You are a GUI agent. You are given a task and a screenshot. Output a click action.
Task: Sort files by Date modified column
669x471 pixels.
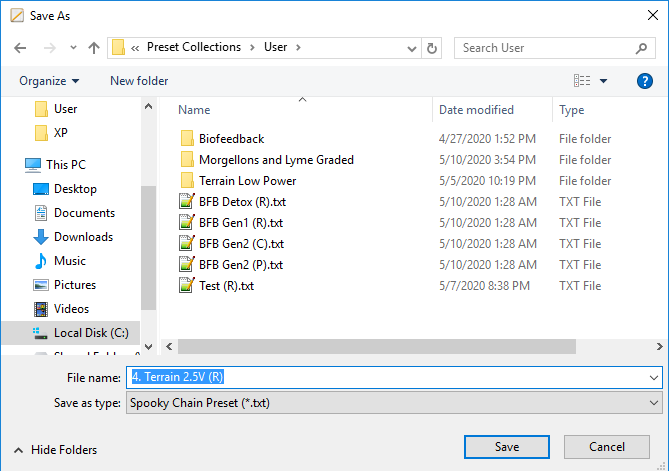[x=476, y=110]
